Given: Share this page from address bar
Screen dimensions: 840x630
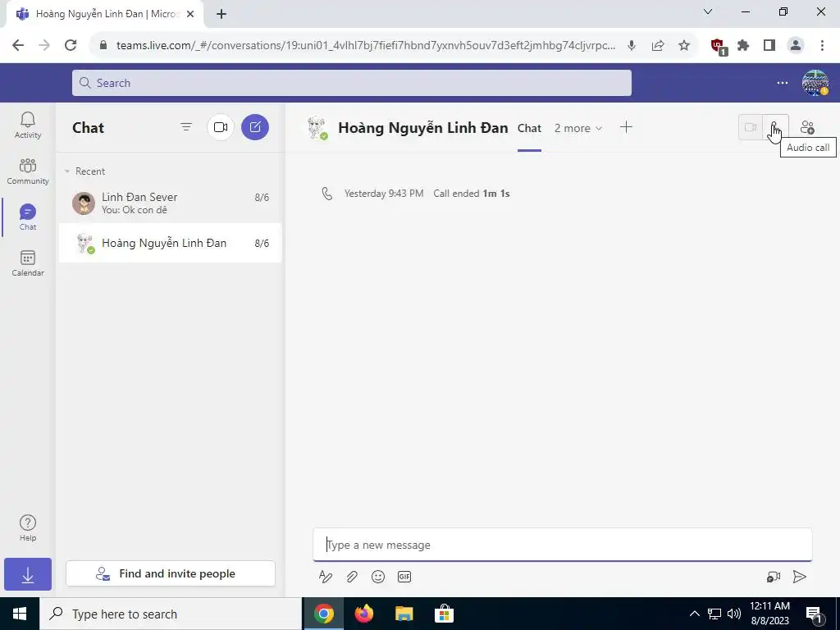Looking at the screenshot, I should pyautogui.click(x=658, y=46).
